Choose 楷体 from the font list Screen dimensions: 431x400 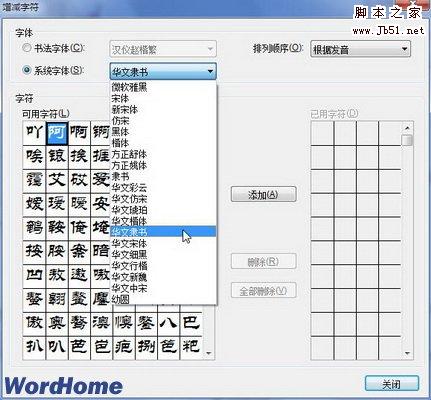coord(163,143)
